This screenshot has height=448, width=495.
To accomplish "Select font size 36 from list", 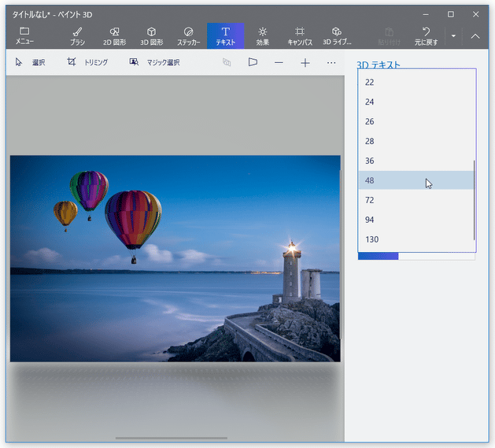I will pyautogui.click(x=416, y=161).
